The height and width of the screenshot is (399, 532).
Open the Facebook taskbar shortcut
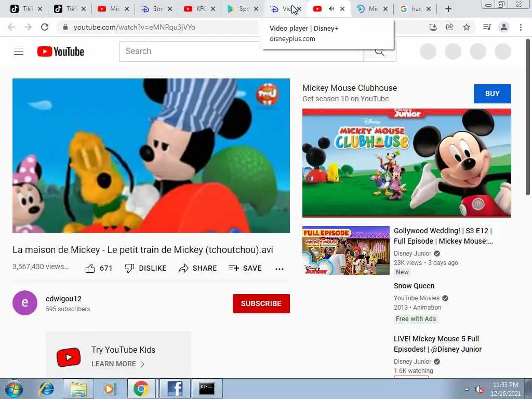(175, 389)
